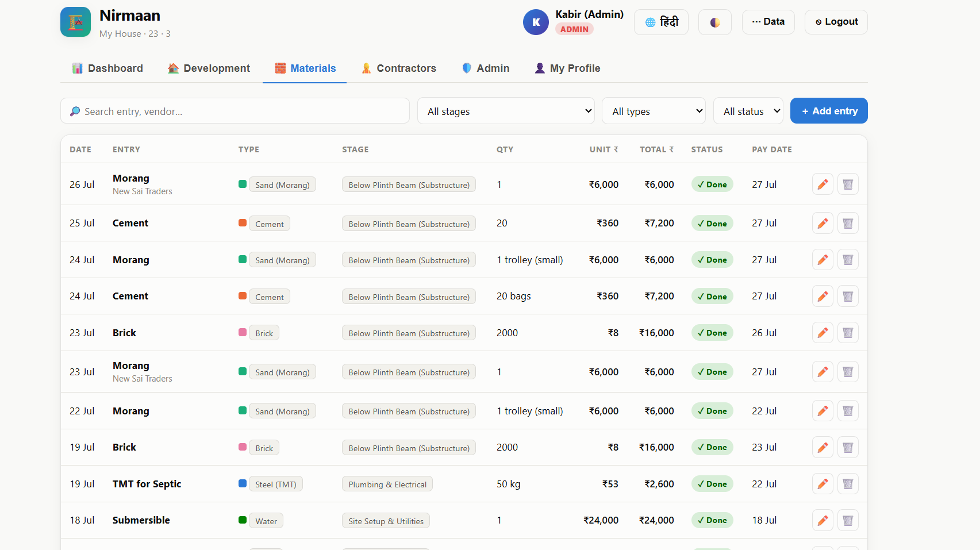Click Done status of TMT for Septic

(x=712, y=484)
